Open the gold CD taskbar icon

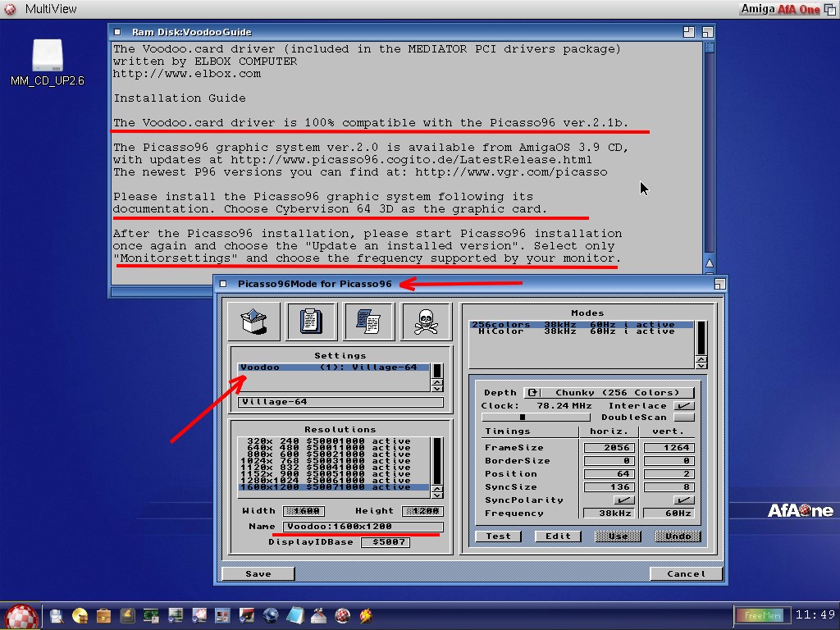(x=80, y=616)
